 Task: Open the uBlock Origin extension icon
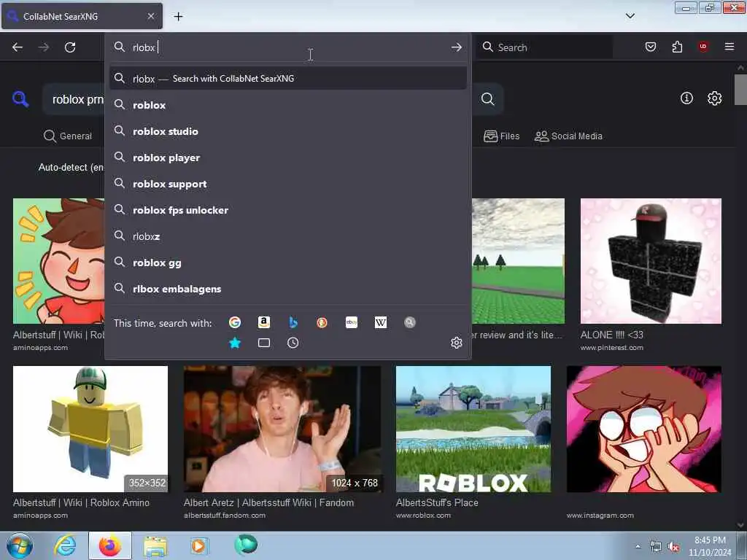pos(703,47)
